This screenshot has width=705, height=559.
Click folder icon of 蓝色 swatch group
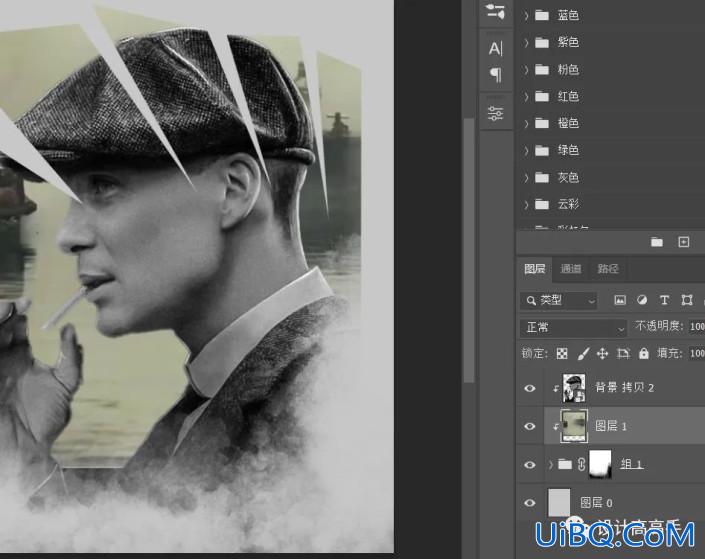coord(542,16)
